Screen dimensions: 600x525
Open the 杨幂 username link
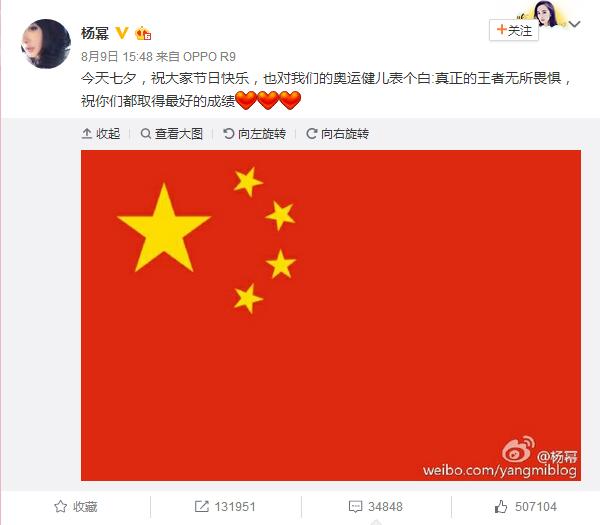[95, 33]
